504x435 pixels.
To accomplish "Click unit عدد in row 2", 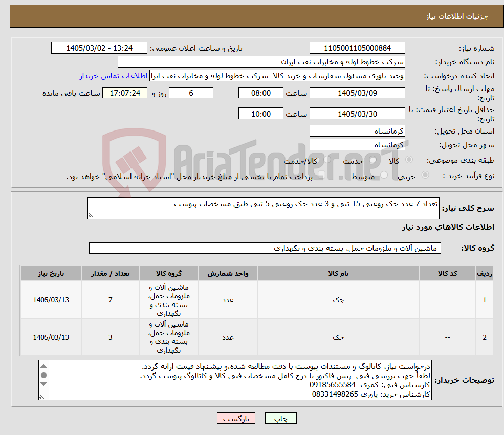I will pos(228,337).
